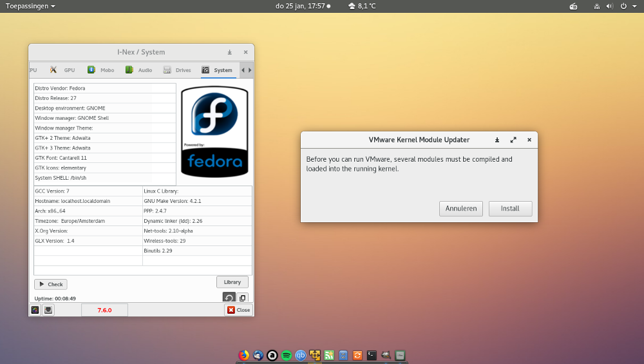Click the network status tray icon
644x364 pixels.
pyautogui.click(x=597, y=6)
